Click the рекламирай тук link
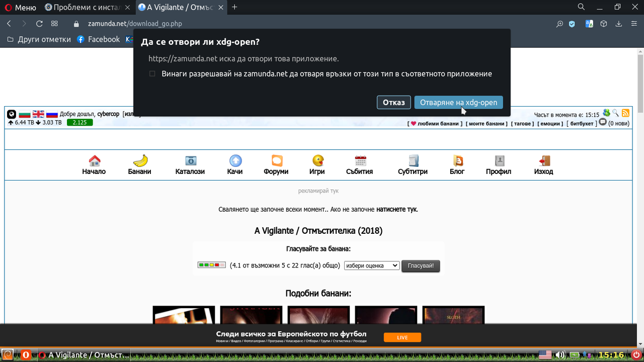Image resolution: width=644 pixels, height=362 pixels. coord(318,191)
